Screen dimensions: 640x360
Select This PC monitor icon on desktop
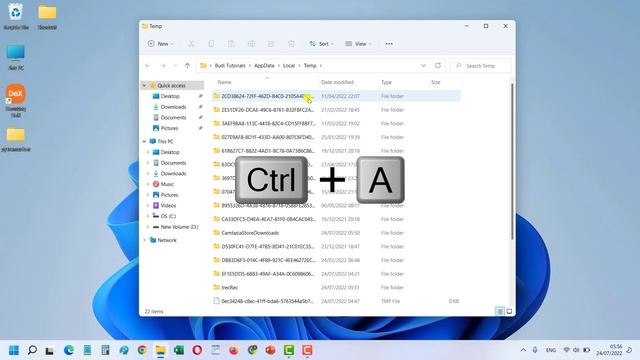pyautogui.click(x=16, y=58)
